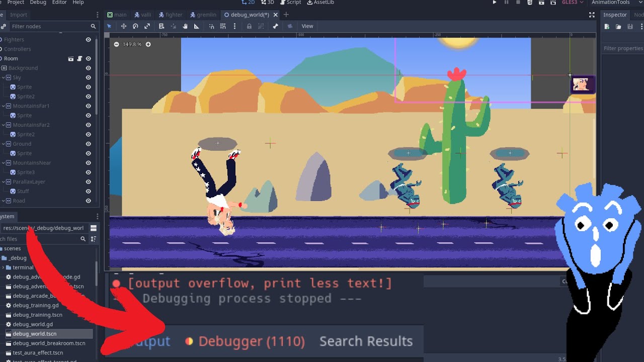Open the script attached to Room
The width and height of the screenshot is (644, 362).
click(79, 59)
